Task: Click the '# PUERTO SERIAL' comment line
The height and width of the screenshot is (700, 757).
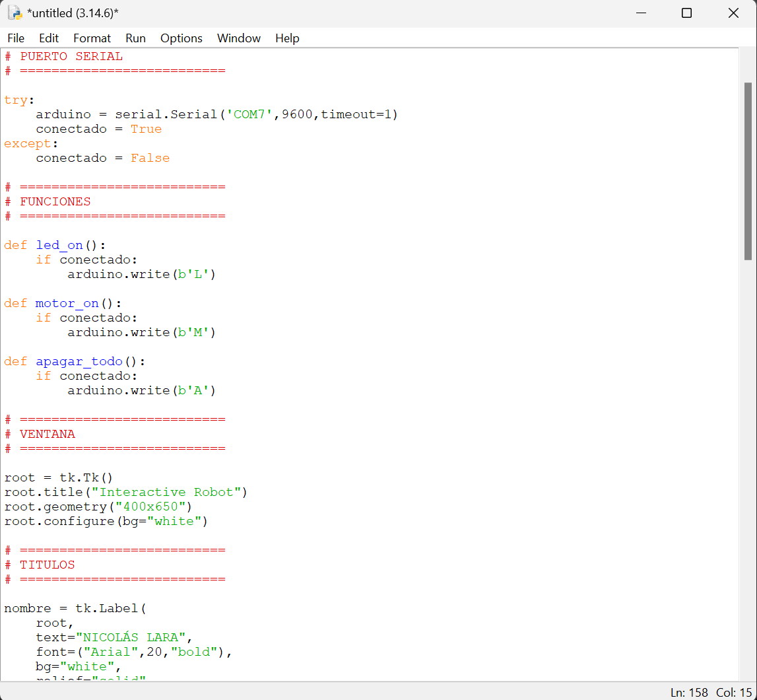Action: click(63, 57)
